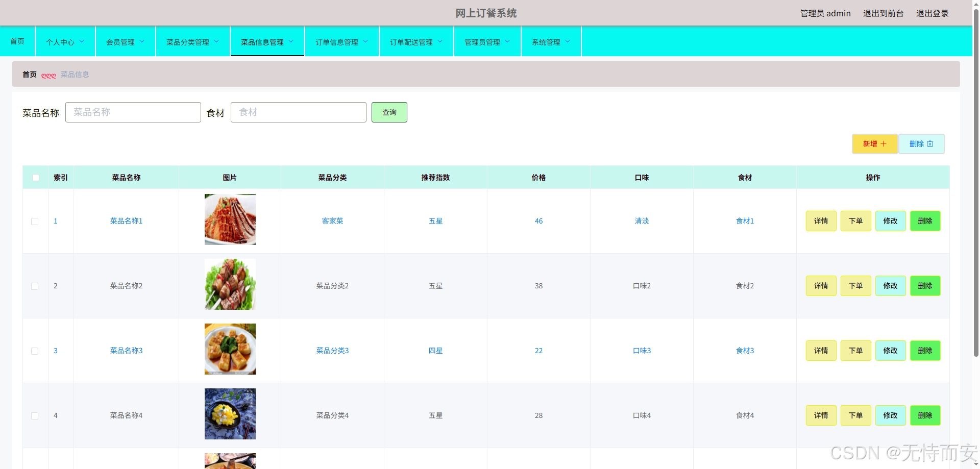Click the price 46 cell
Viewport: 980px width, 469px height.
539,221
